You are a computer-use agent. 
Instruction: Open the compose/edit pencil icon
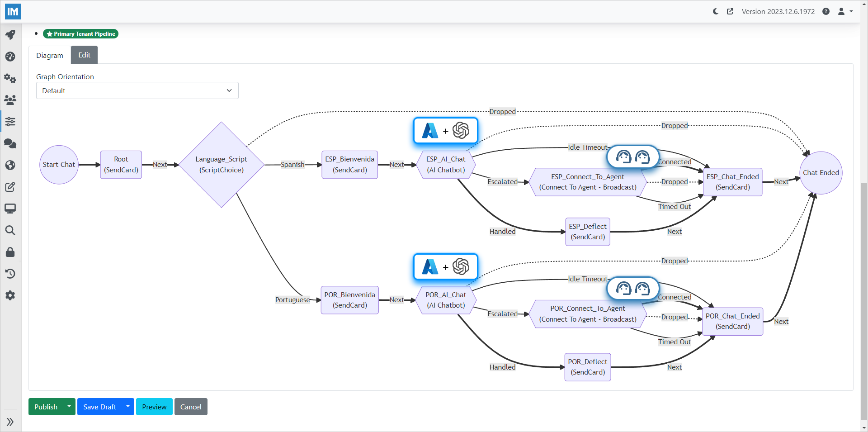click(x=10, y=187)
